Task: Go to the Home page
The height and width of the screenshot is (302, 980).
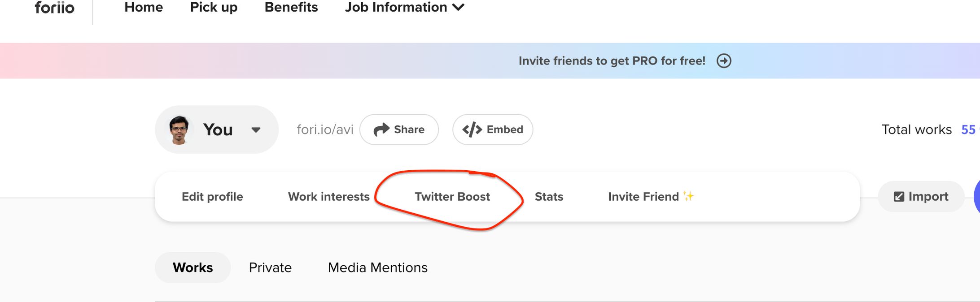Action: tap(144, 8)
